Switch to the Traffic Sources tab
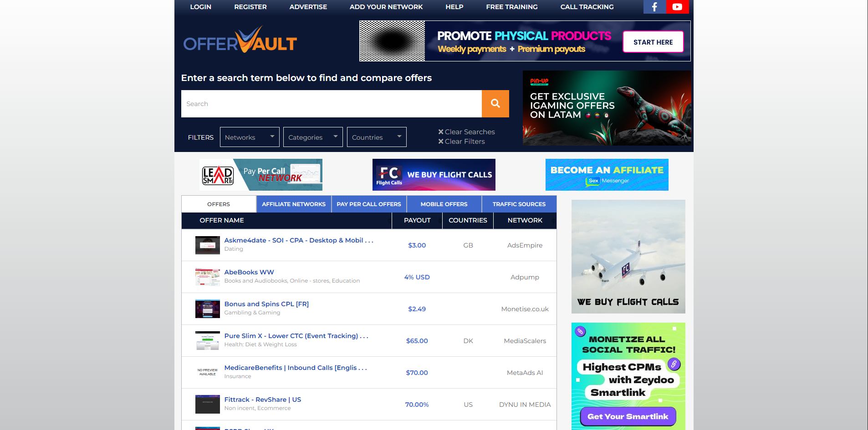 pyautogui.click(x=519, y=204)
